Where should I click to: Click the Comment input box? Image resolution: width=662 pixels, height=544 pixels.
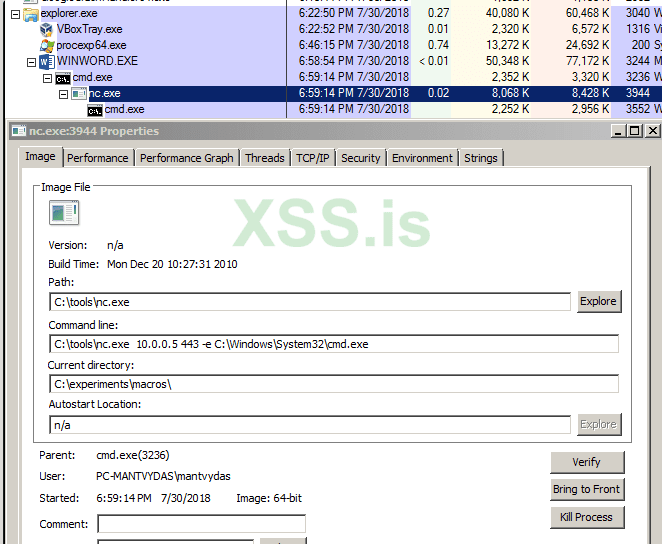point(201,524)
